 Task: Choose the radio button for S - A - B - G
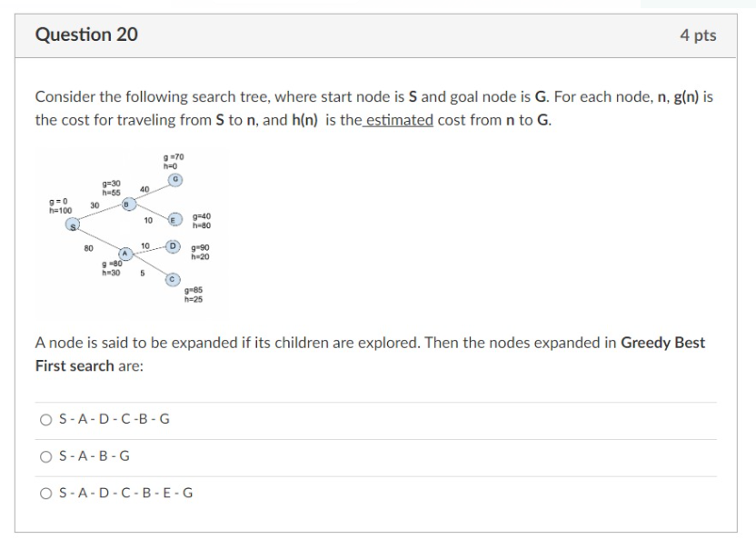[45, 456]
